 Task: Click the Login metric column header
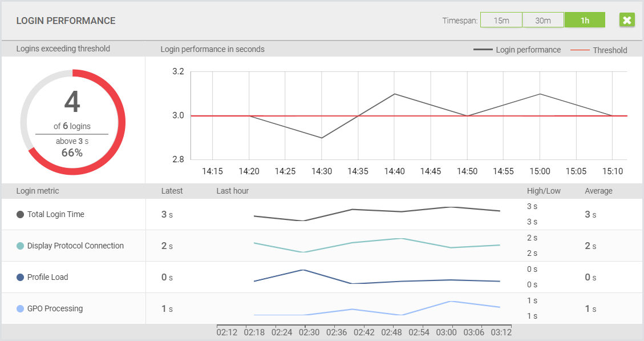point(38,191)
